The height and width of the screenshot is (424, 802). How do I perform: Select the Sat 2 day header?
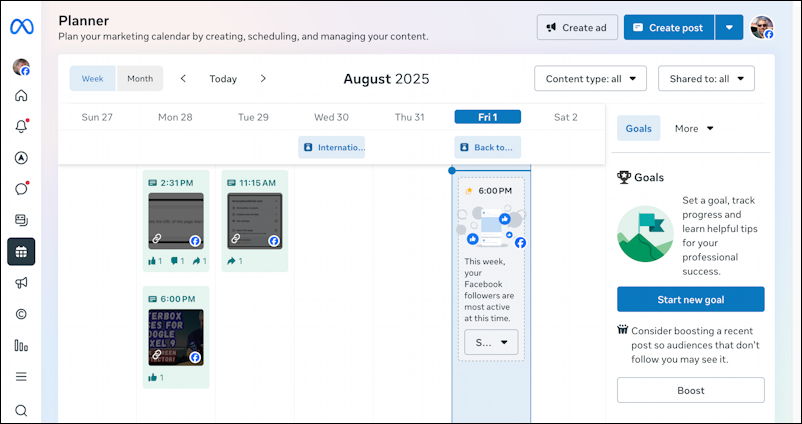pyautogui.click(x=566, y=117)
